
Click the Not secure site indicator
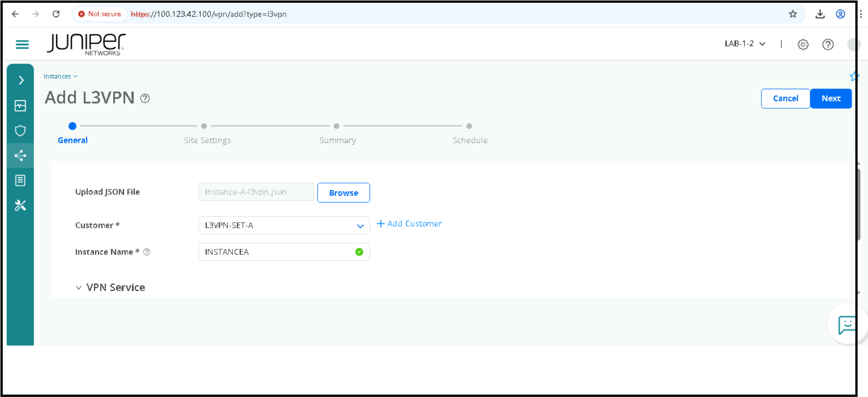tap(100, 14)
